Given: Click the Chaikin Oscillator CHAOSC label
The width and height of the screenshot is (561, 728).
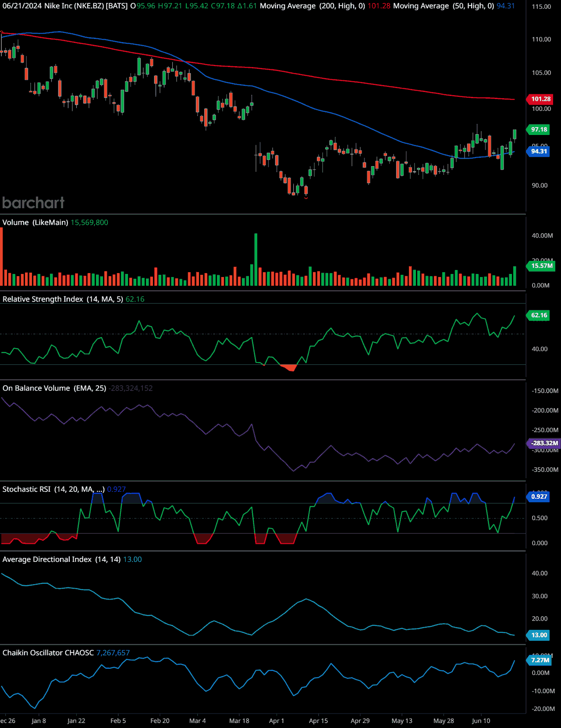Looking at the screenshot, I should pos(48,653).
